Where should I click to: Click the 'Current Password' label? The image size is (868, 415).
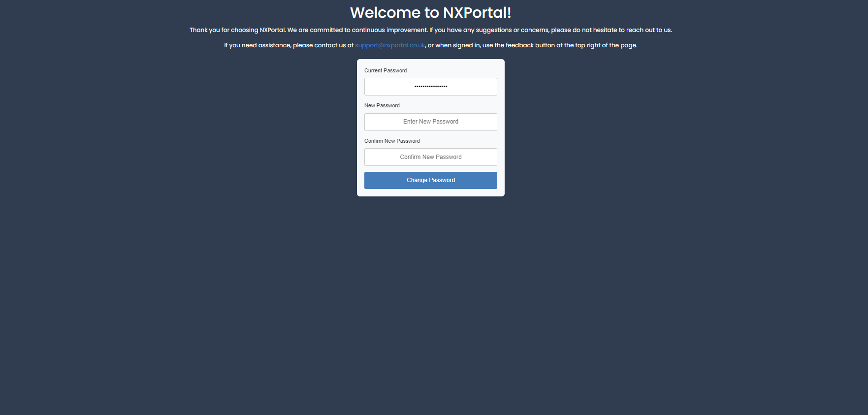click(386, 70)
